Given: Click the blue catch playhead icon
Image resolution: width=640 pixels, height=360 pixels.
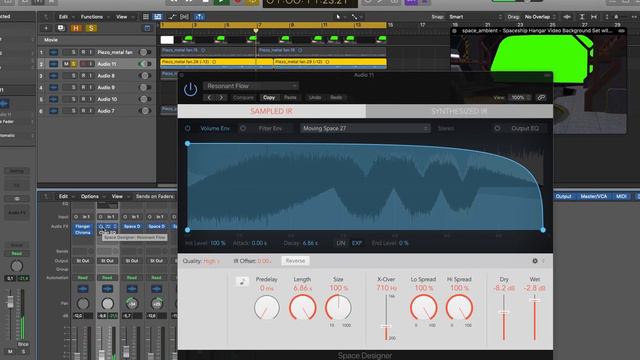Looking at the screenshot, I should (199, 17).
